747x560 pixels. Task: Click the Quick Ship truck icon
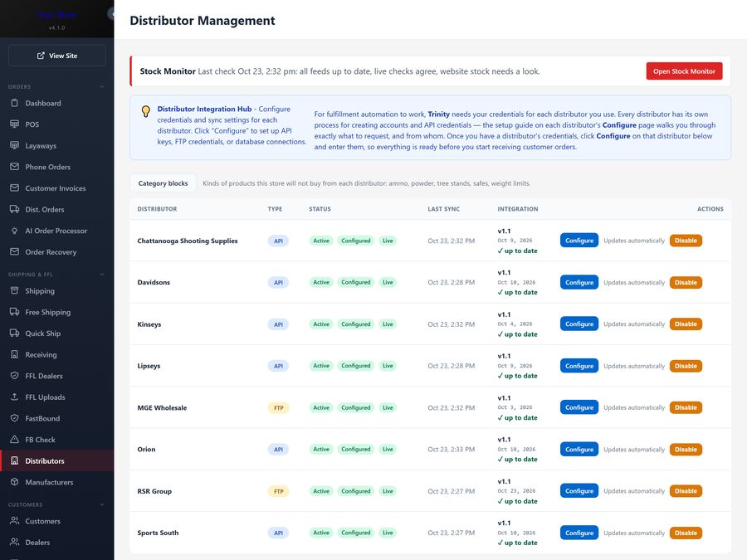14,333
